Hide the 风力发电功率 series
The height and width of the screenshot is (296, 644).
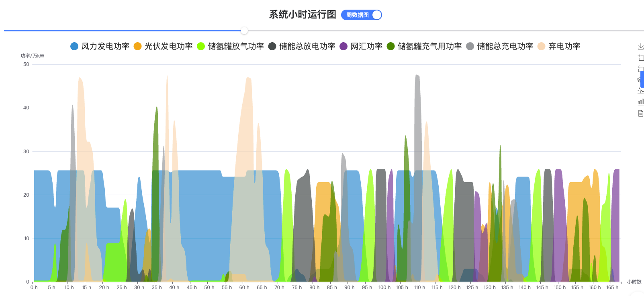point(100,46)
